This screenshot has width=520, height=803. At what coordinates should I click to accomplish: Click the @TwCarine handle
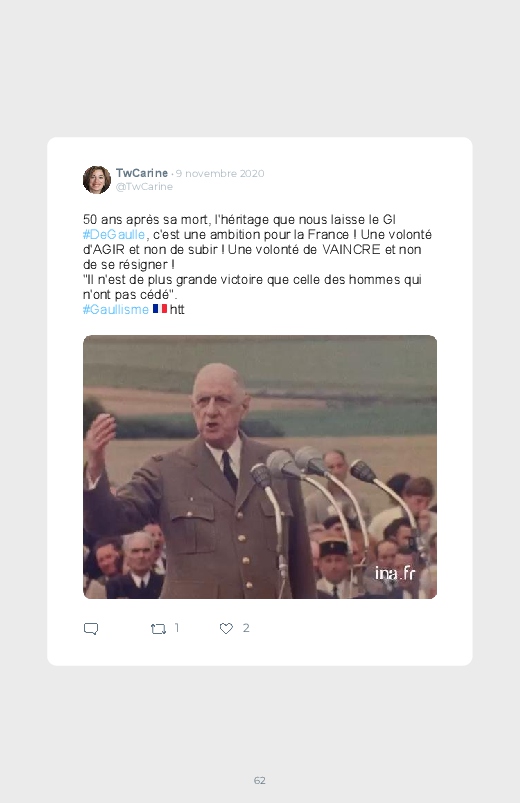point(144,187)
